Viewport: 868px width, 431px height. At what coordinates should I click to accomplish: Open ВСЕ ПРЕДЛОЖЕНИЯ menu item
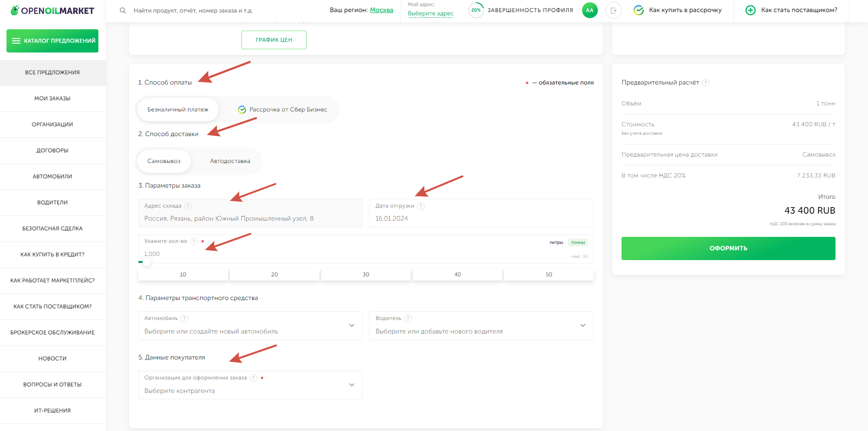[x=52, y=72]
